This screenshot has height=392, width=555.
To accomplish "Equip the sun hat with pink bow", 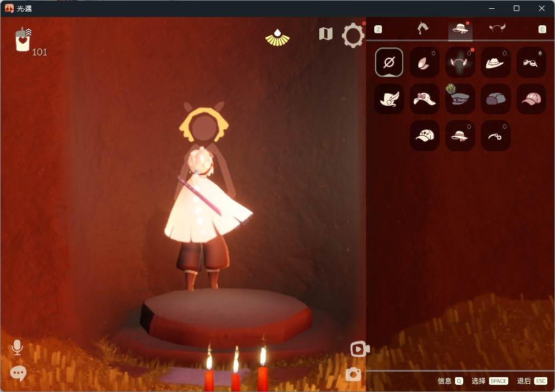I will [424, 99].
